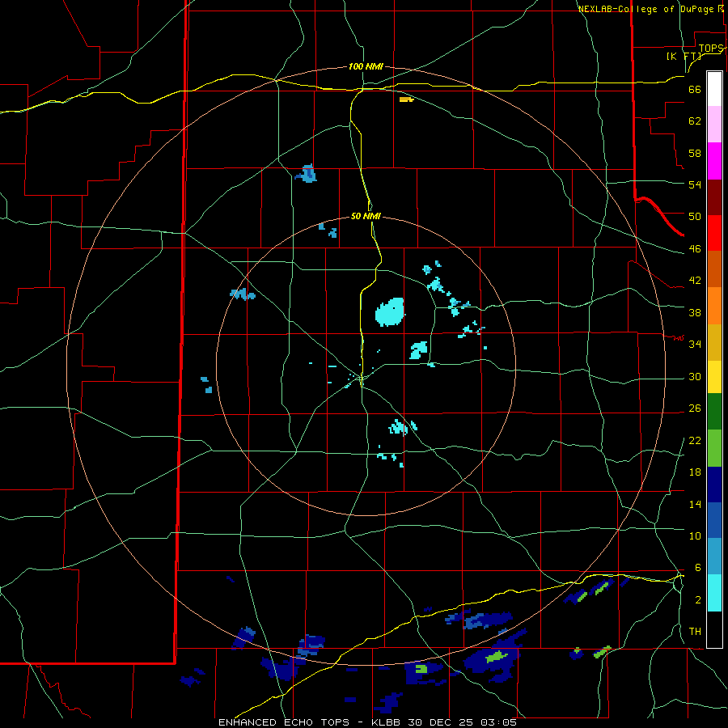Image resolution: width=728 pixels, height=728 pixels.
Task: Select the dark red legend color band
Action: [714, 197]
